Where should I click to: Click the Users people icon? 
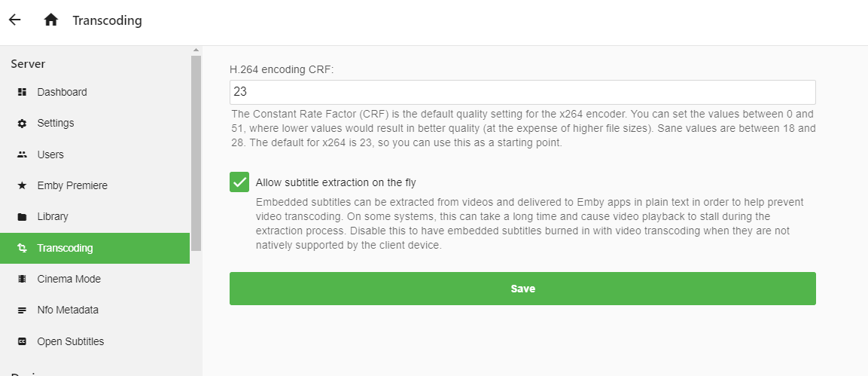22,154
